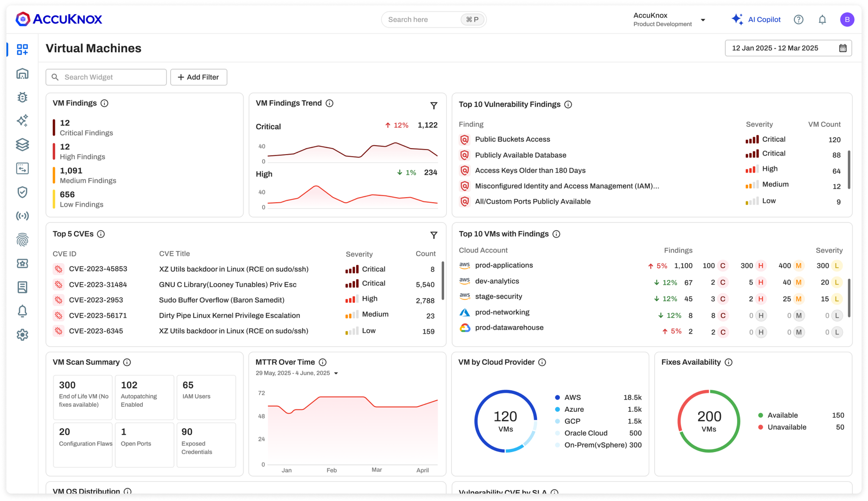The width and height of the screenshot is (868, 501).
Task: Open the AI sparkles feature in sidebar
Action: coord(22,121)
